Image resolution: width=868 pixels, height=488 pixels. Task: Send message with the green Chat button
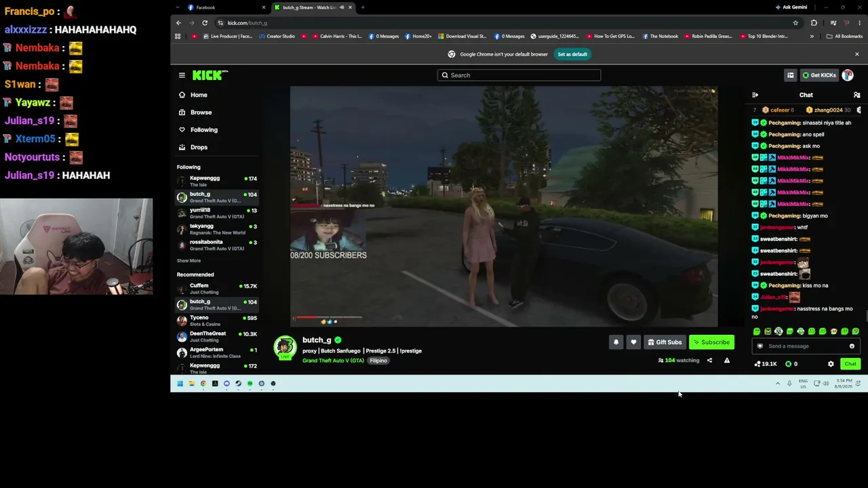(850, 364)
